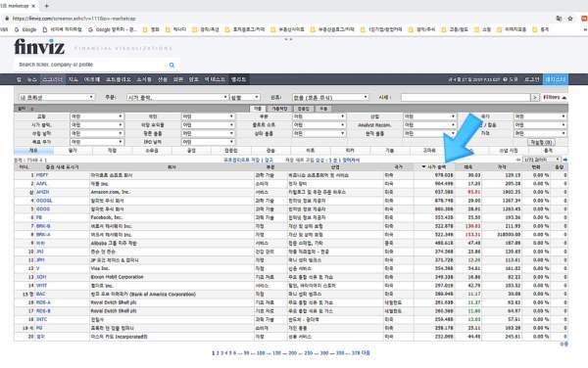Open the Elite item in the navigation bar
This screenshot has height=368, width=588.
point(238,79)
